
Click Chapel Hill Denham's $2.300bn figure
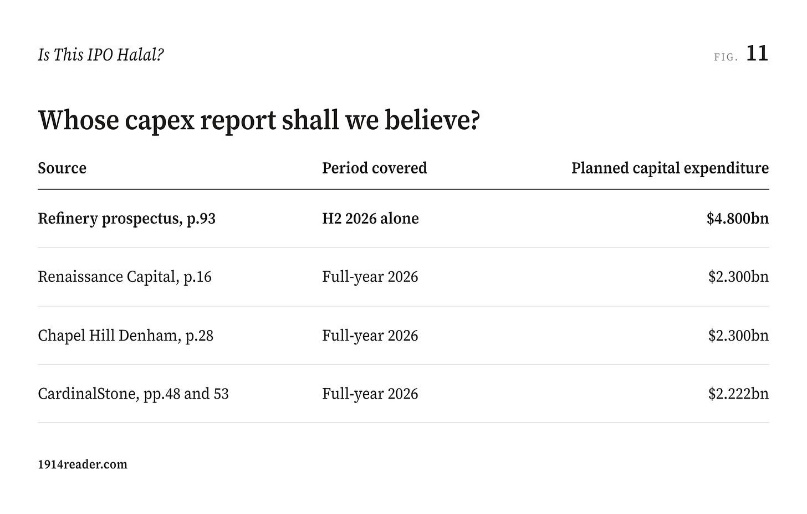coord(738,335)
